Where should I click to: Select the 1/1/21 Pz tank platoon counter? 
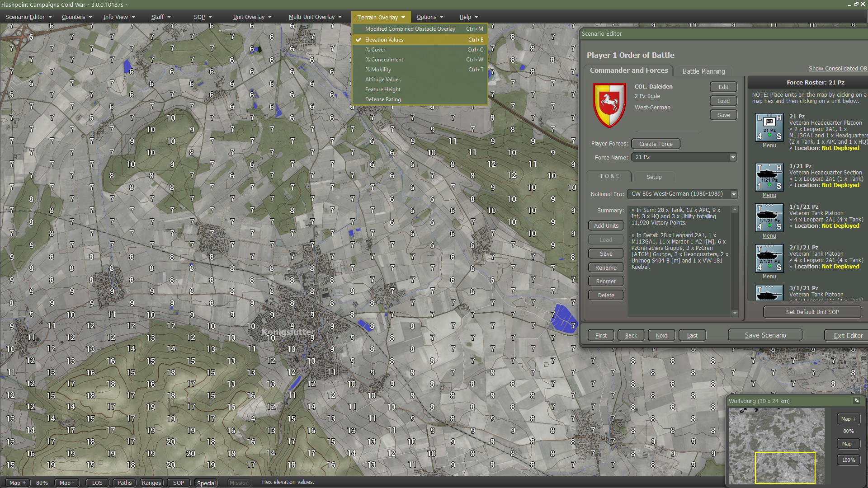[x=769, y=218]
